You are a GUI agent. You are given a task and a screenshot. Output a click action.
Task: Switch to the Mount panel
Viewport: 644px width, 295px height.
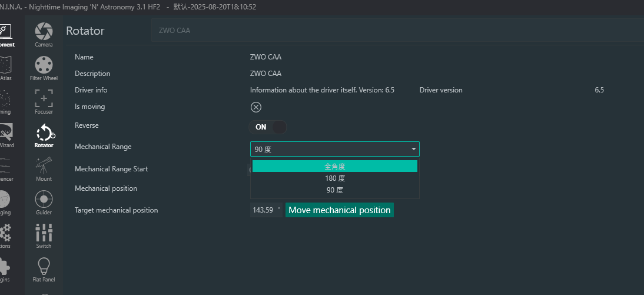coord(44,169)
